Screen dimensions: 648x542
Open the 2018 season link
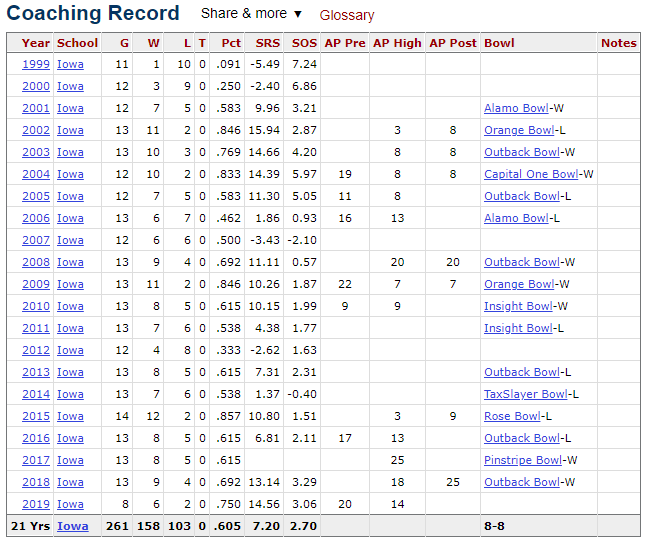pos(36,482)
